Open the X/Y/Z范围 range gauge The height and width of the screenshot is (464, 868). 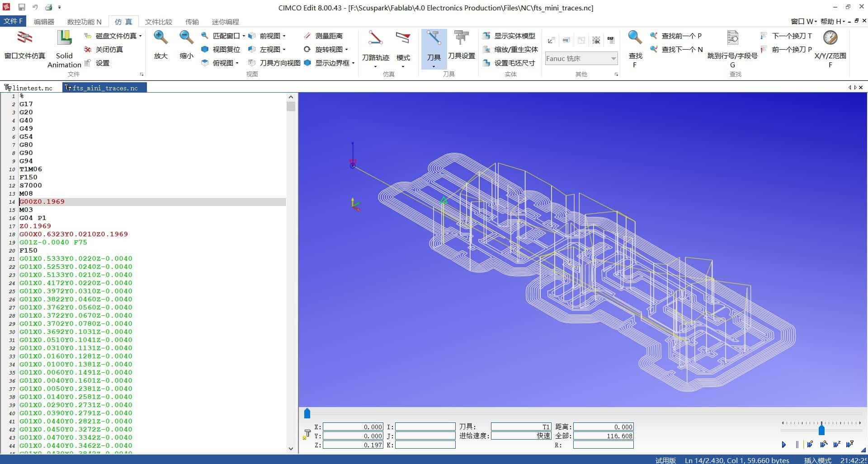(x=830, y=49)
